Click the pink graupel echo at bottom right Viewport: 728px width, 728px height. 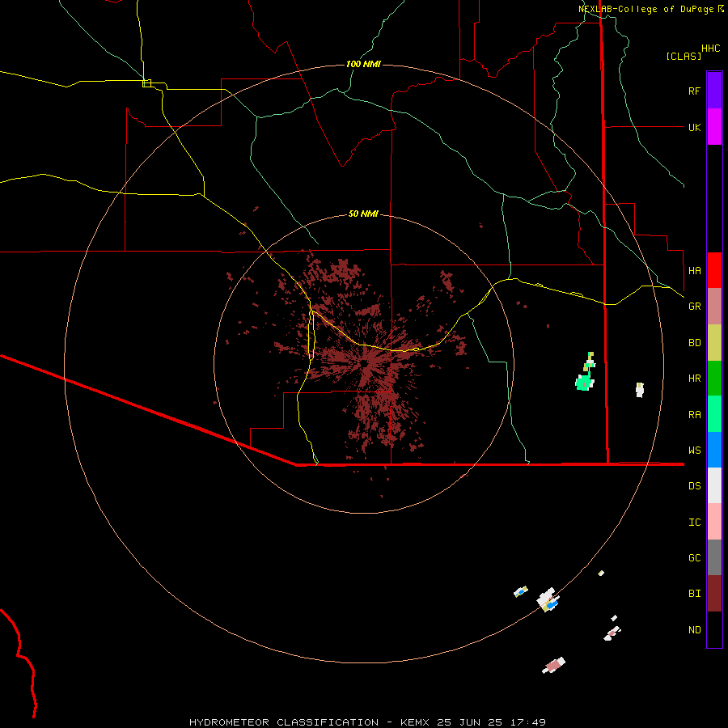coord(553,666)
